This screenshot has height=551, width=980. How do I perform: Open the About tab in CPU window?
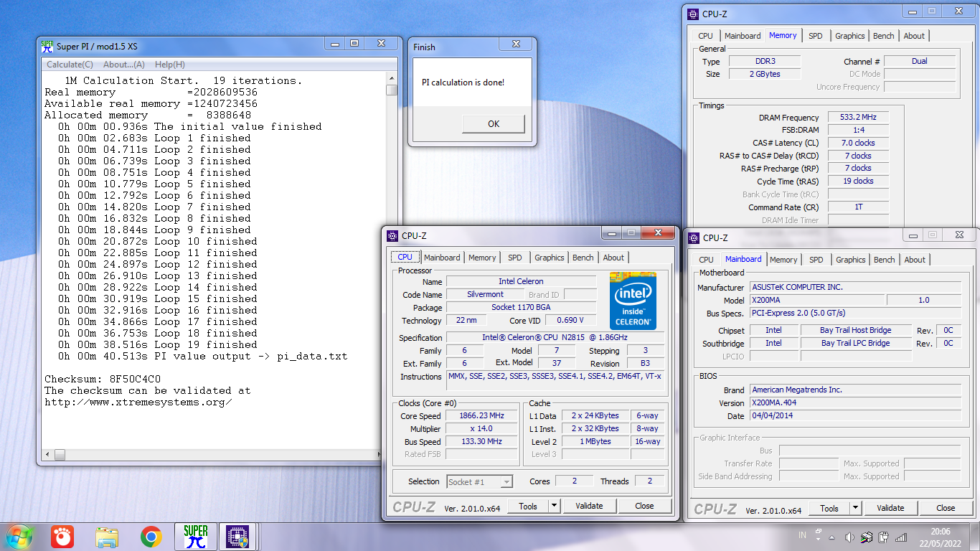tap(613, 258)
